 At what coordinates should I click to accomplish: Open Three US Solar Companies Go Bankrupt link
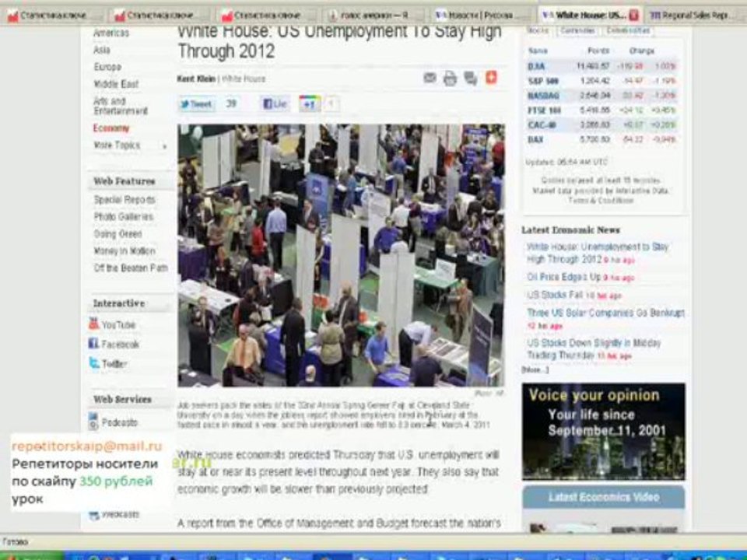605,313
